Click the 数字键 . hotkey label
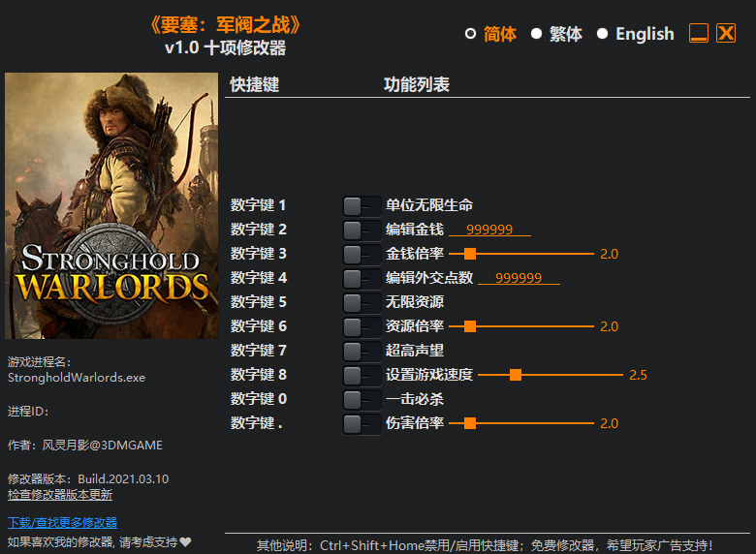Screen dimensions: 756x554 257,423
